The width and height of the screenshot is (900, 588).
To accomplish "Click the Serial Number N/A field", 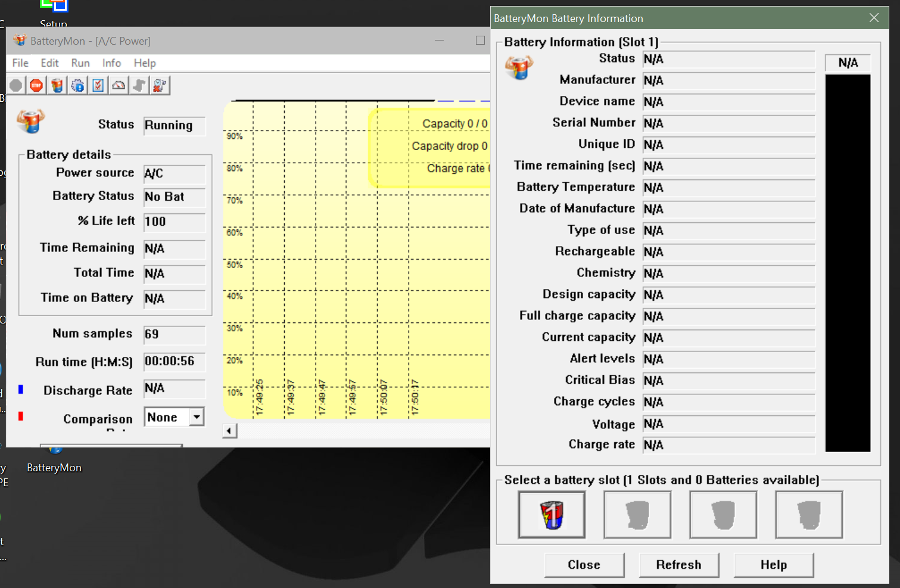I will [x=729, y=123].
